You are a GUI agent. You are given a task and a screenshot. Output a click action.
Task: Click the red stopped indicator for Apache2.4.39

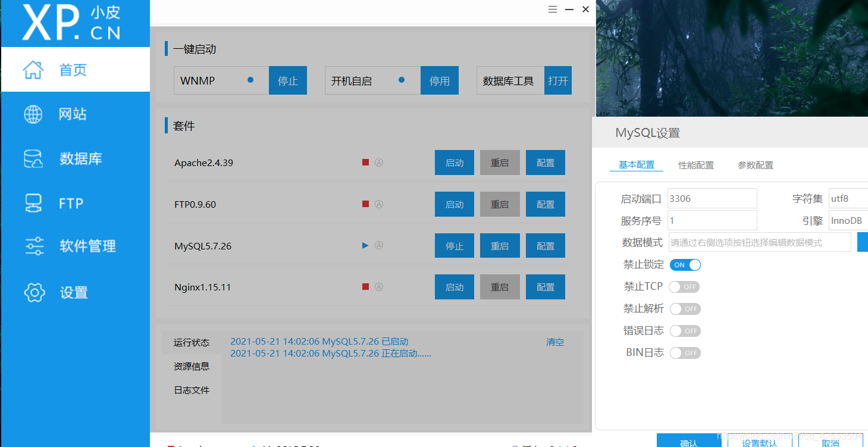[366, 162]
